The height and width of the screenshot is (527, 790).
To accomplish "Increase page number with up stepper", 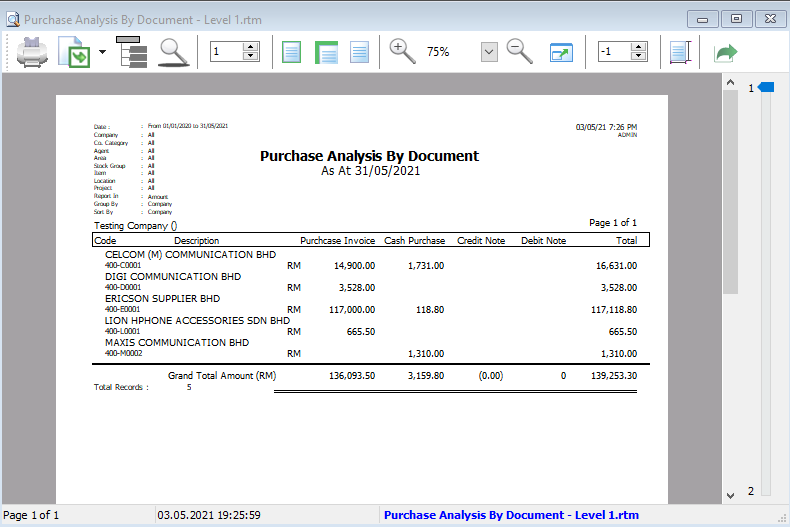I will (x=250, y=47).
